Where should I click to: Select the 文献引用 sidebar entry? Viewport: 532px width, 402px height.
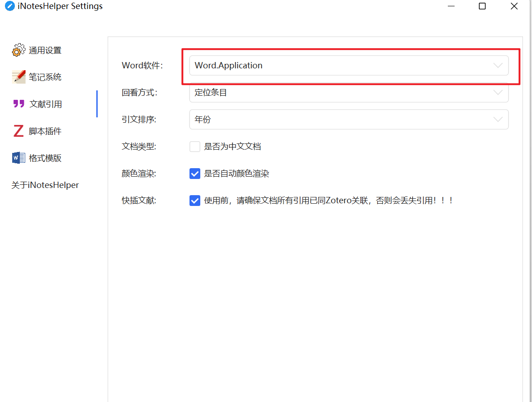coord(45,104)
